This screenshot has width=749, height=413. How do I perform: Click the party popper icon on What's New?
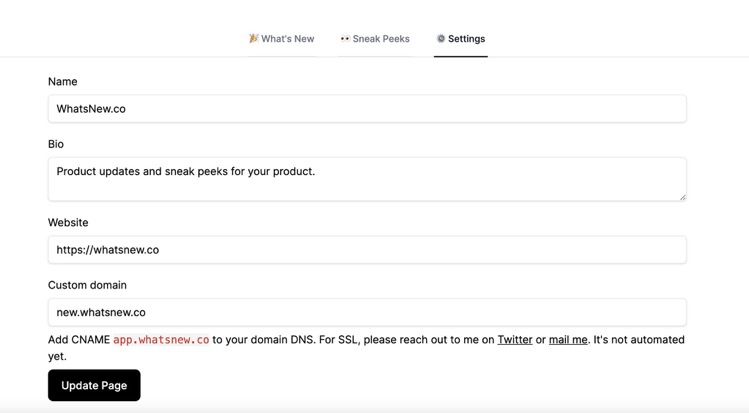254,39
